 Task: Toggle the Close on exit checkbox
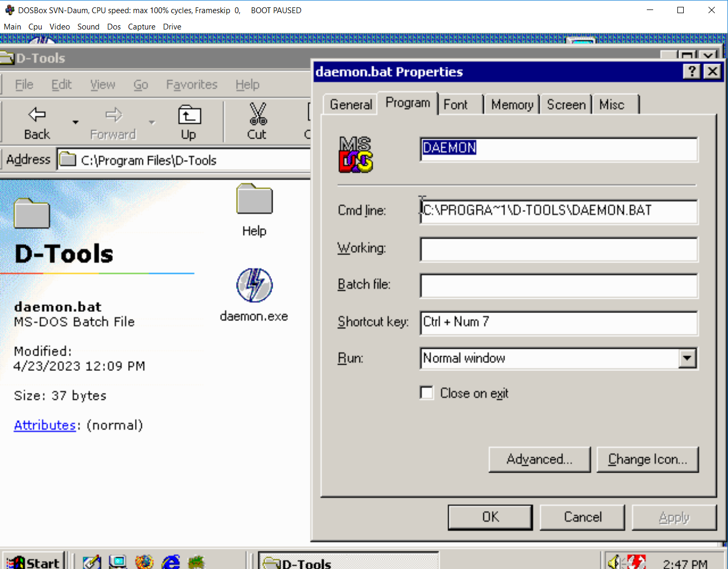(426, 393)
